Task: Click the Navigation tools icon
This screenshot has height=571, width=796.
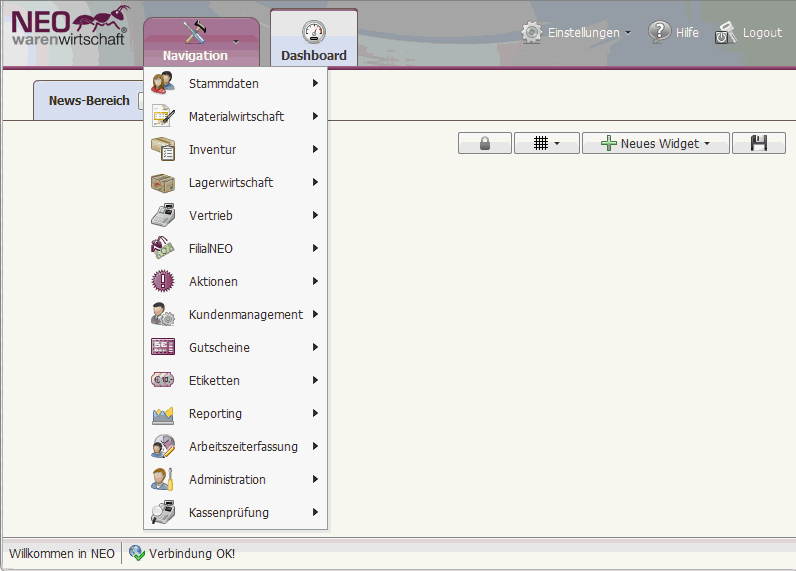Action: click(x=195, y=32)
